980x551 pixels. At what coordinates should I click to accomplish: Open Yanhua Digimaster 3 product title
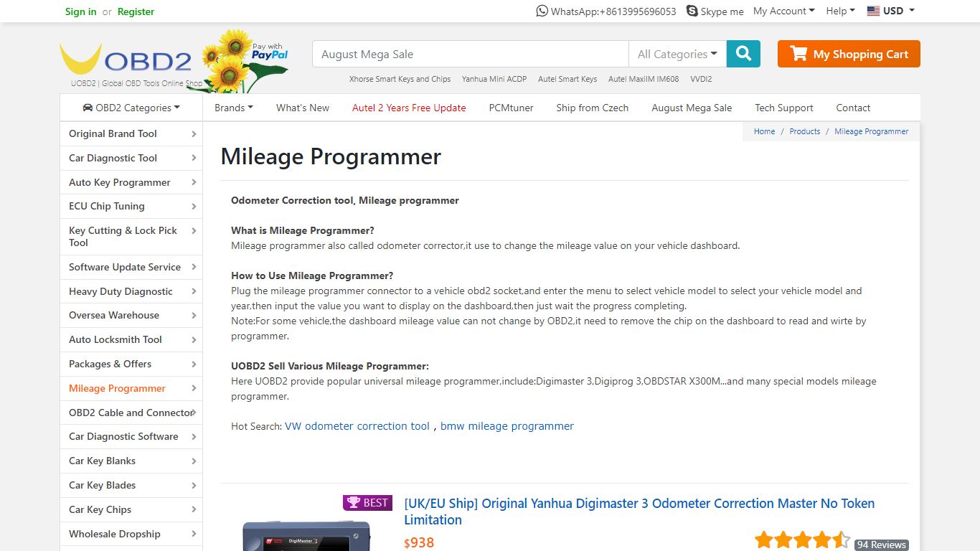pyautogui.click(x=639, y=512)
